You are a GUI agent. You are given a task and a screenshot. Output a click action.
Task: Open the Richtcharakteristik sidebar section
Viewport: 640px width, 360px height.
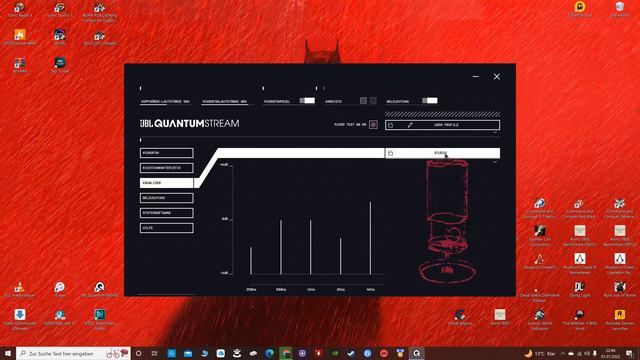167,168
